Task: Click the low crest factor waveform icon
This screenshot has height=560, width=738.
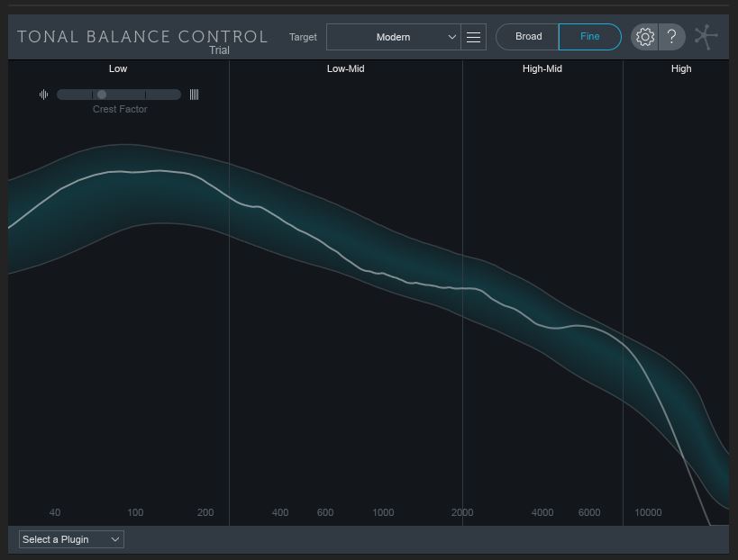Action: tap(44, 95)
